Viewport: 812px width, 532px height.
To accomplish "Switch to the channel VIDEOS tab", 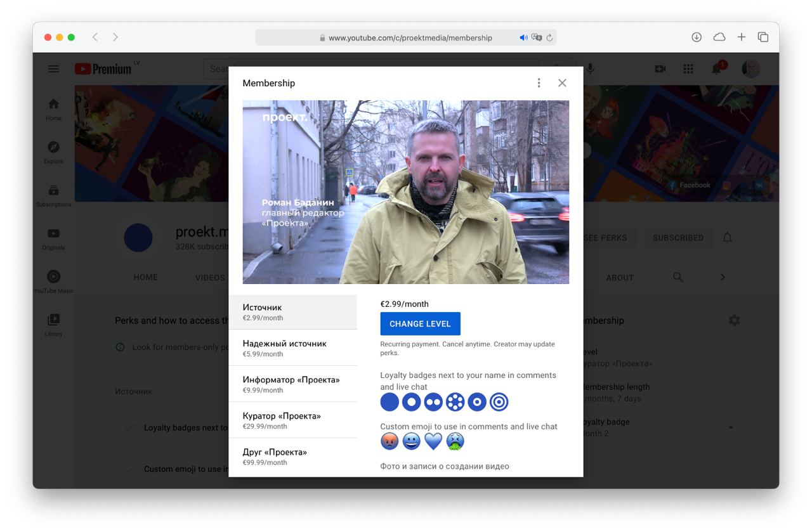I will point(210,277).
